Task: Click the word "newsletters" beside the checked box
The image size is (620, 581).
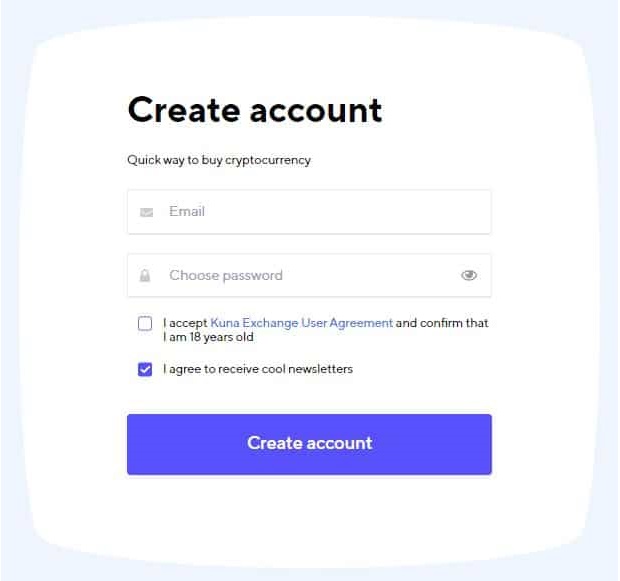Action: coord(320,369)
